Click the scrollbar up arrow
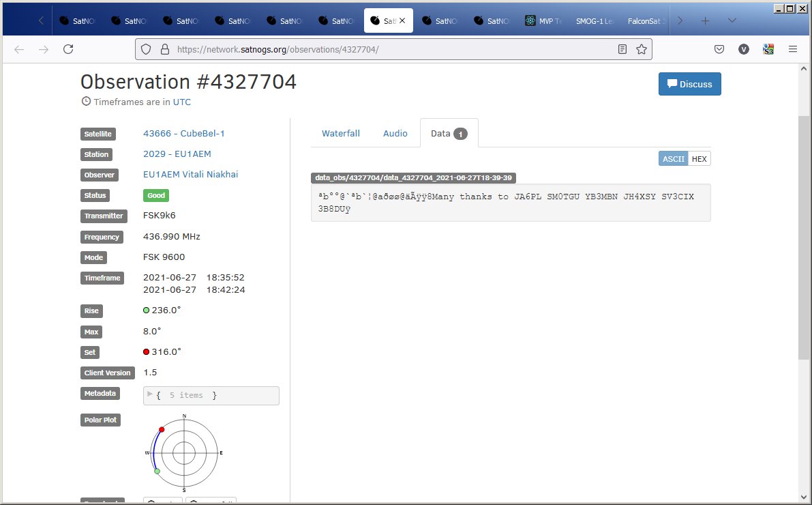Screen dimensions: 812x505 804,68
